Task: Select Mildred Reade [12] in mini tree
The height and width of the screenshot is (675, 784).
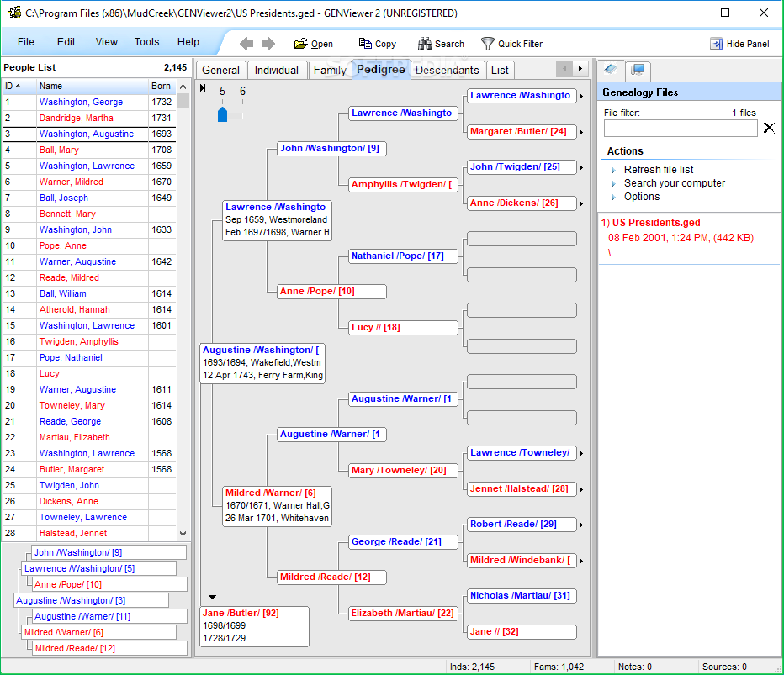Action: coord(109,648)
